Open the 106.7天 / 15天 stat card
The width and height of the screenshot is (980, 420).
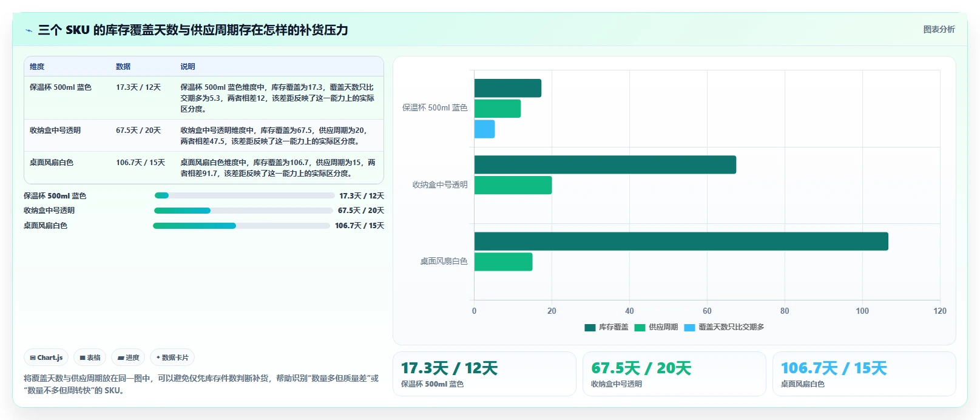(x=864, y=374)
